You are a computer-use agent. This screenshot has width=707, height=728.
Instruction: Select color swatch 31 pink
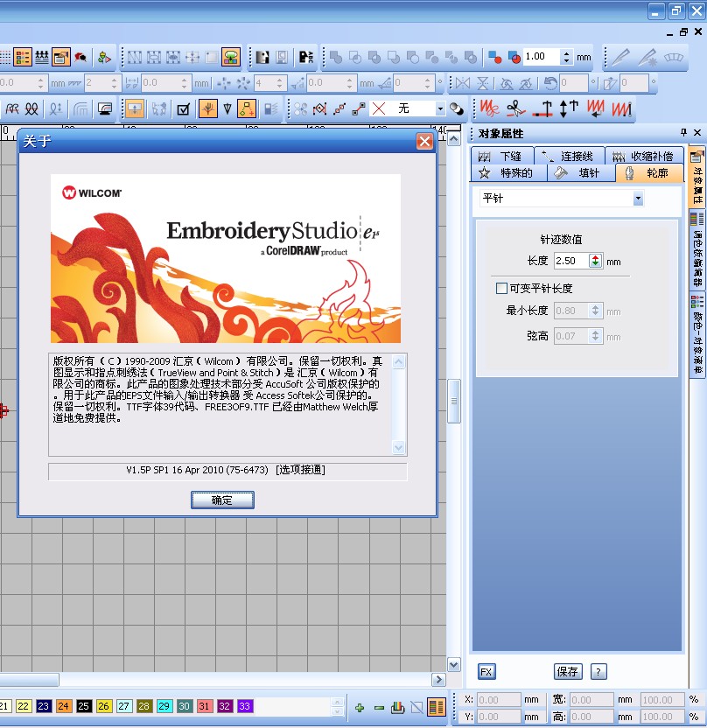(x=204, y=706)
